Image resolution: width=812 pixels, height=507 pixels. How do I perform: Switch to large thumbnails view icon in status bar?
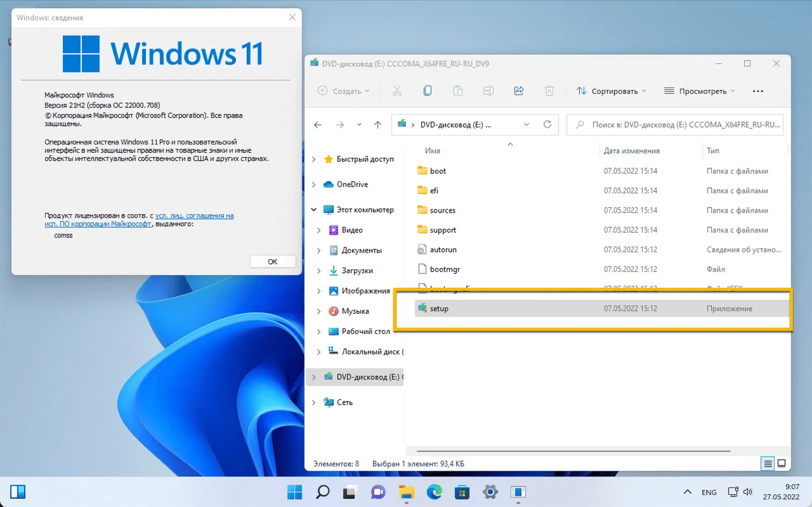782,464
